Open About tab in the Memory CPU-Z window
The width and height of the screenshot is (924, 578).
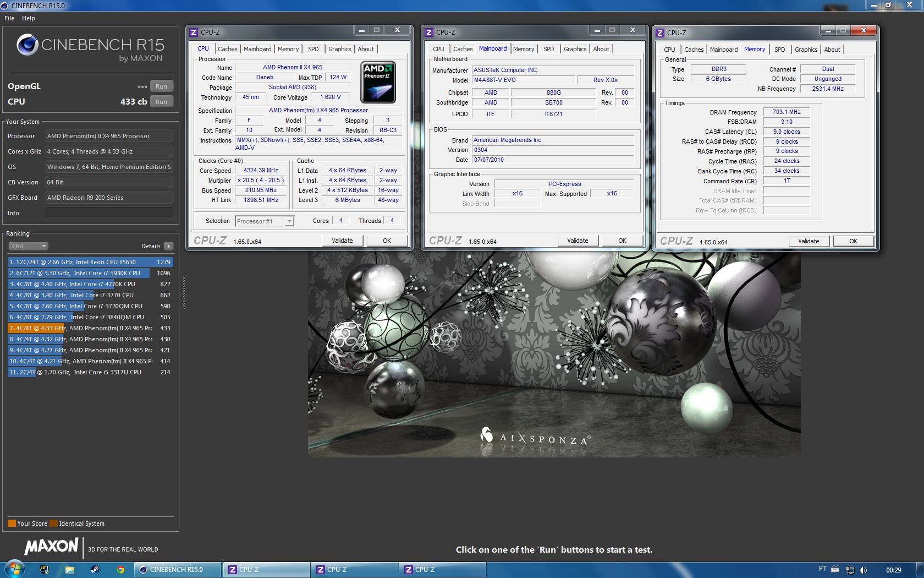[x=832, y=50]
